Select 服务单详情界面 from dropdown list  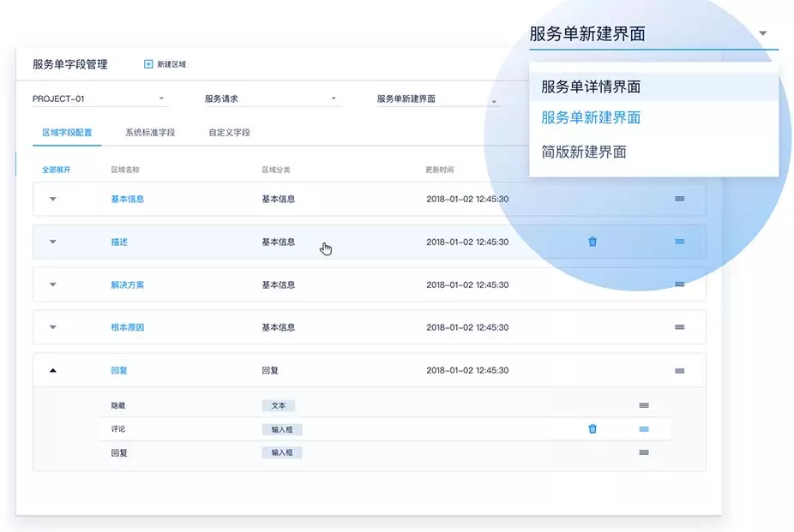pos(591,87)
